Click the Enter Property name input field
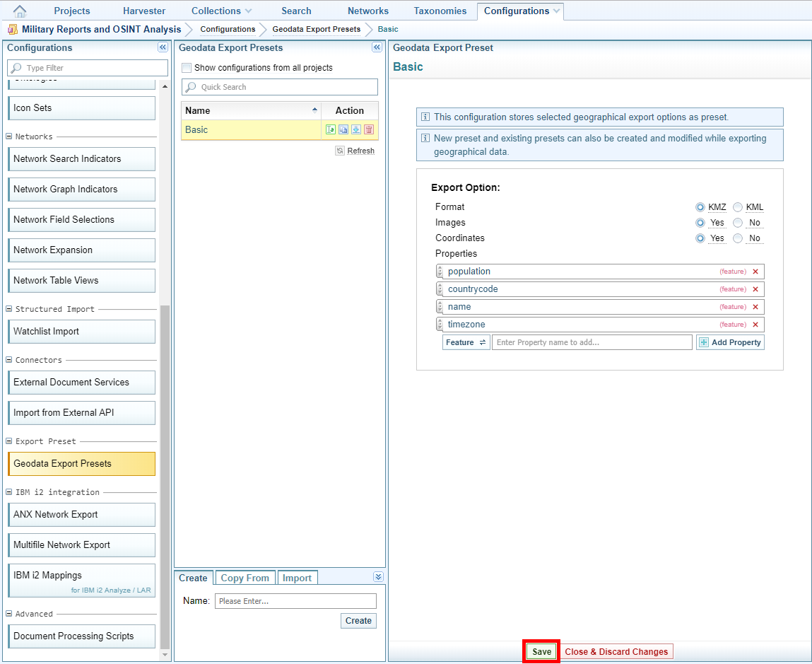This screenshot has height=664, width=812. point(592,342)
